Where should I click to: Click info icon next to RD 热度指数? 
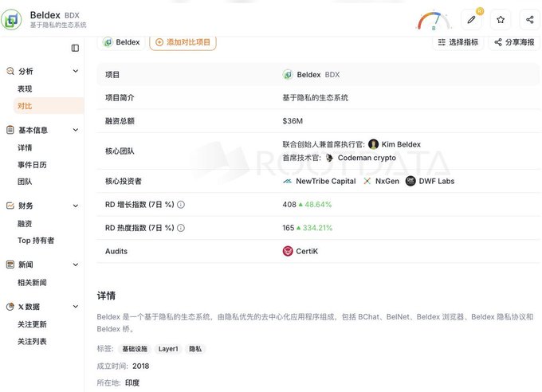click(181, 228)
